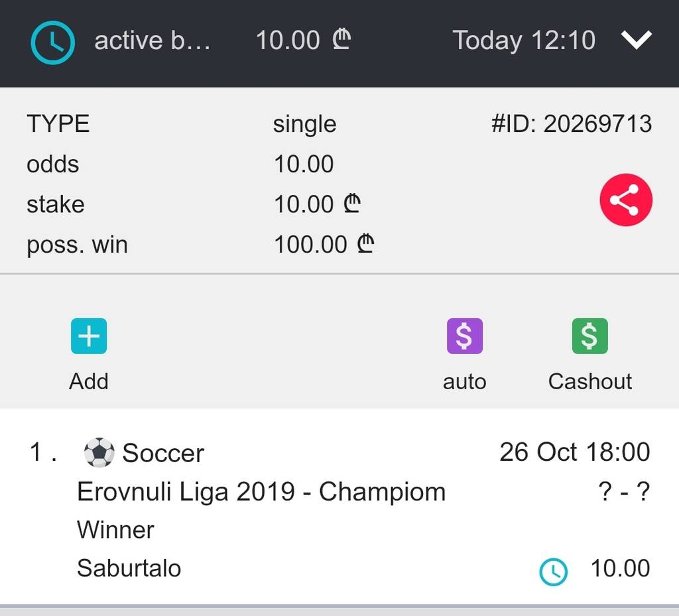Open the Erovnuli Liga 2019 event

(x=261, y=492)
